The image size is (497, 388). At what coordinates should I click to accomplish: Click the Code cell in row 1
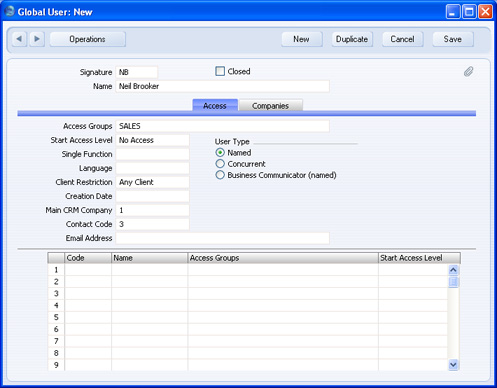pos(88,270)
